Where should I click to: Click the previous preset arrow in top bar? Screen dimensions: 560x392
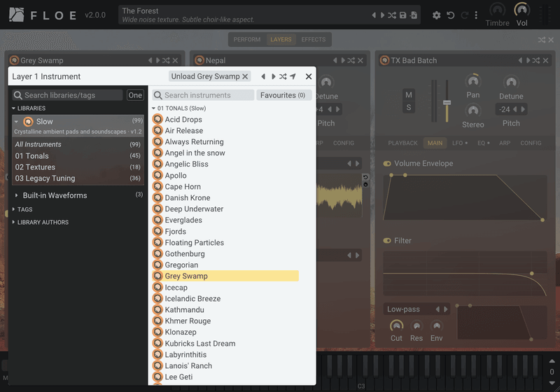(374, 15)
